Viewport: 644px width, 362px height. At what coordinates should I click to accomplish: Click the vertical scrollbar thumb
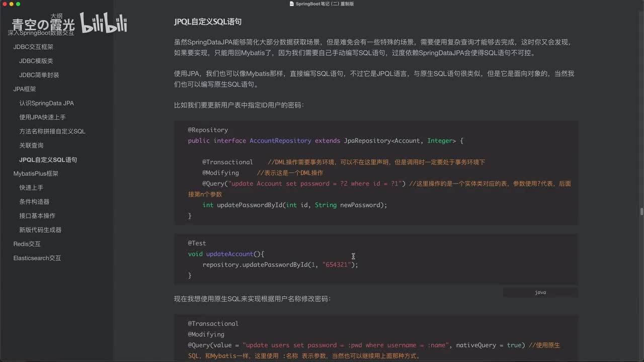(x=641, y=212)
